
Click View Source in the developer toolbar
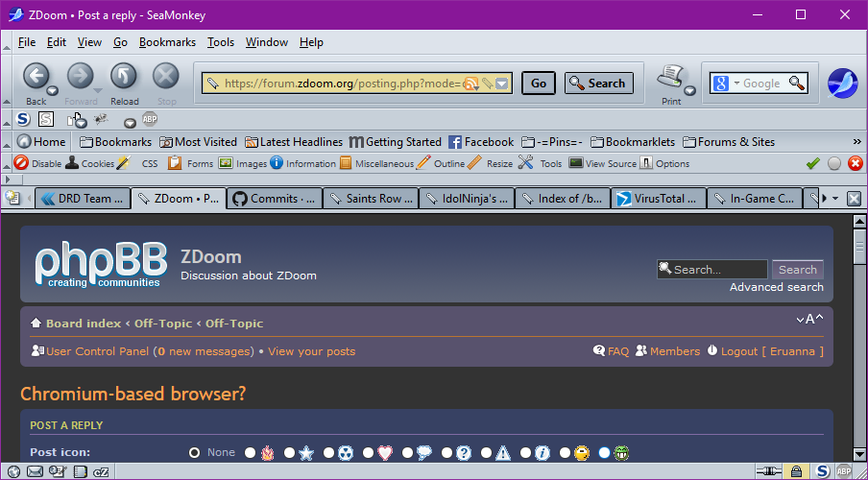(602, 163)
